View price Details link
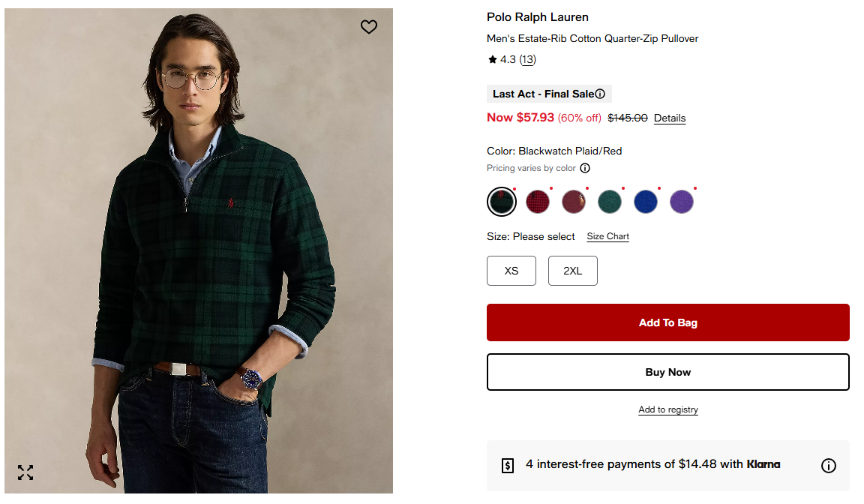 [670, 118]
